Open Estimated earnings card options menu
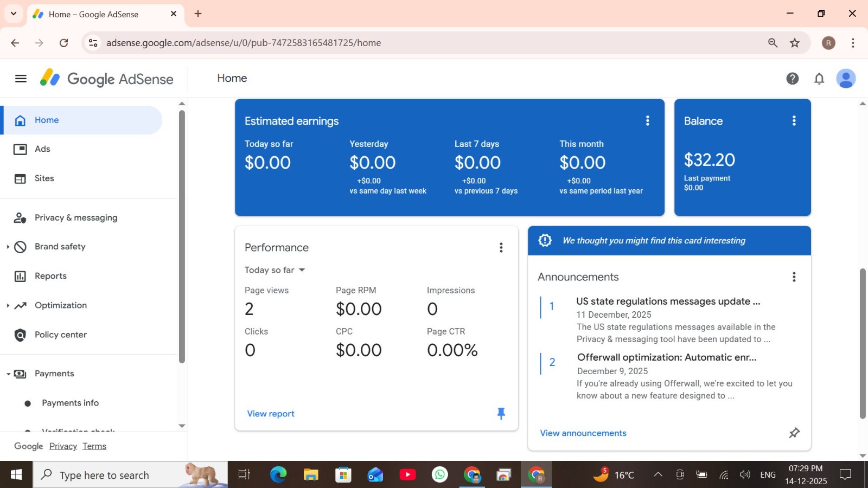The width and height of the screenshot is (868, 488). 647,121
